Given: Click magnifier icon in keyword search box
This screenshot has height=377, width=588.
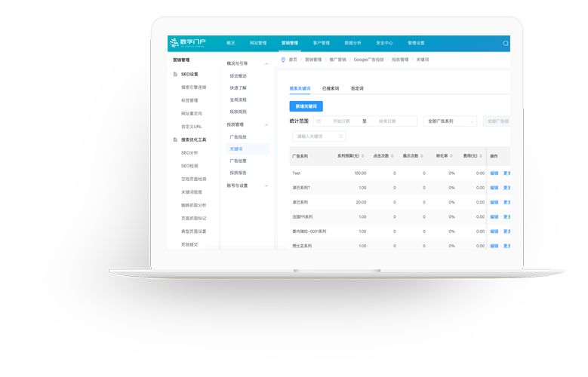Looking at the screenshot, I should pyautogui.click(x=339, y=136).
